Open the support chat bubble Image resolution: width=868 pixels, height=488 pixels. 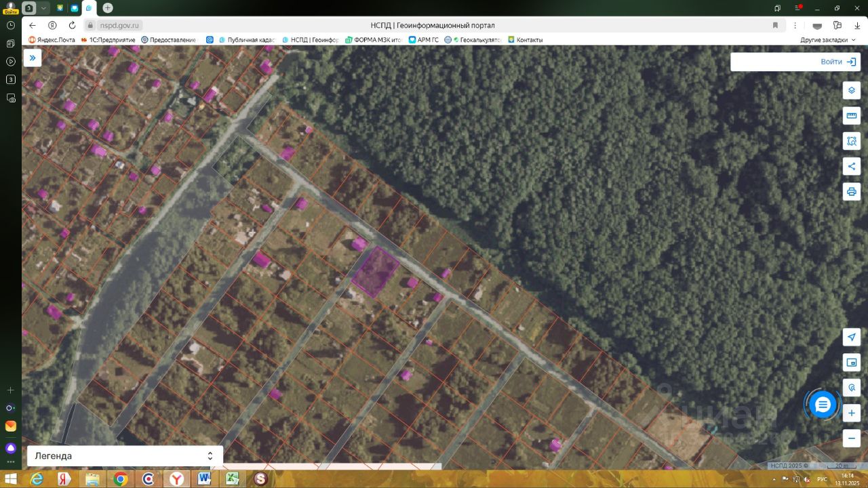pyautogui.click(x=823, y=405)
